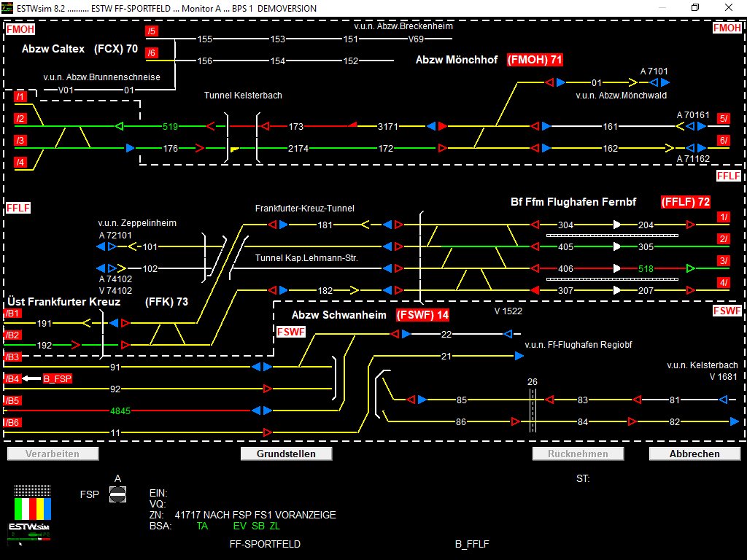
Task: Click the green signal triangle left of 519
Action: (x=120, y=126)
